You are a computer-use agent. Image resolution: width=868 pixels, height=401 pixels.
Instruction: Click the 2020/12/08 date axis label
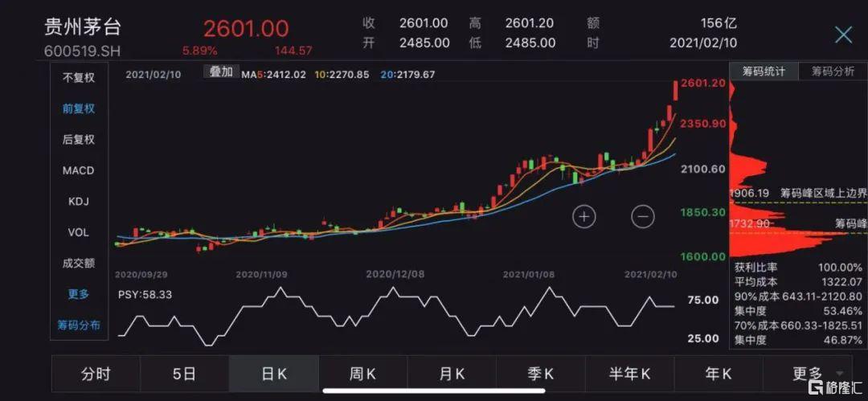(x=394, y=274)
